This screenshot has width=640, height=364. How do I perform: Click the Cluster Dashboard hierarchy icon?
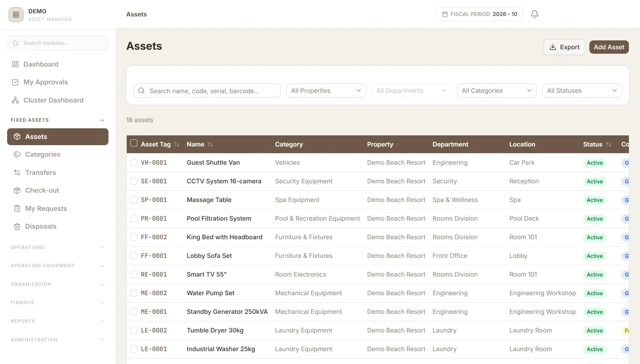(16, 100)
